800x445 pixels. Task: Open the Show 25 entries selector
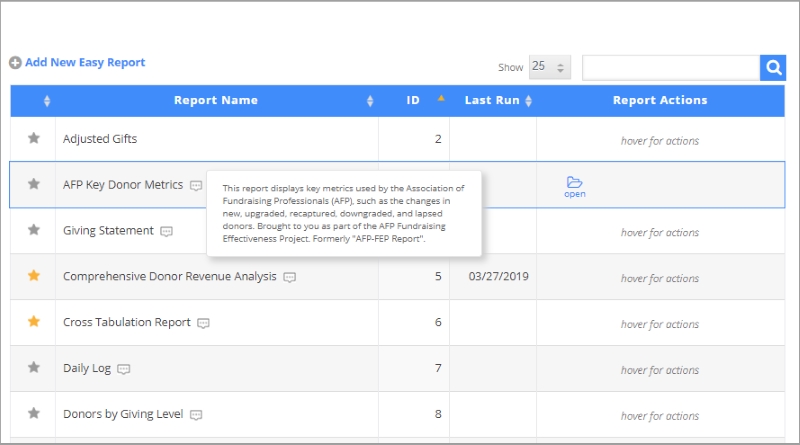pyautogui.click(x=549, y=67)
